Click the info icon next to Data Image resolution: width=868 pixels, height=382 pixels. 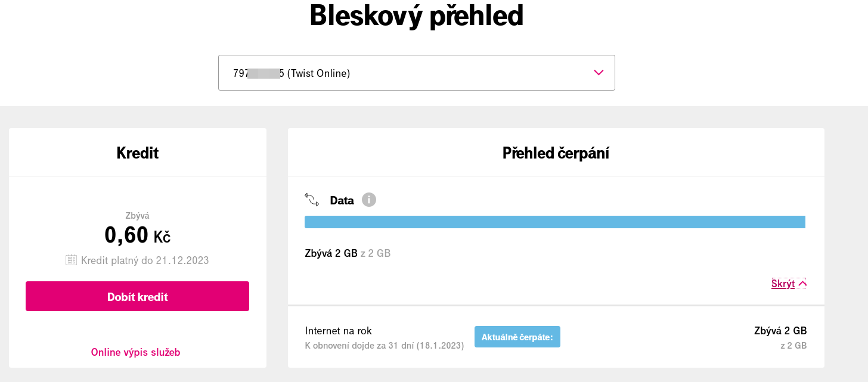tap(369, 200)
